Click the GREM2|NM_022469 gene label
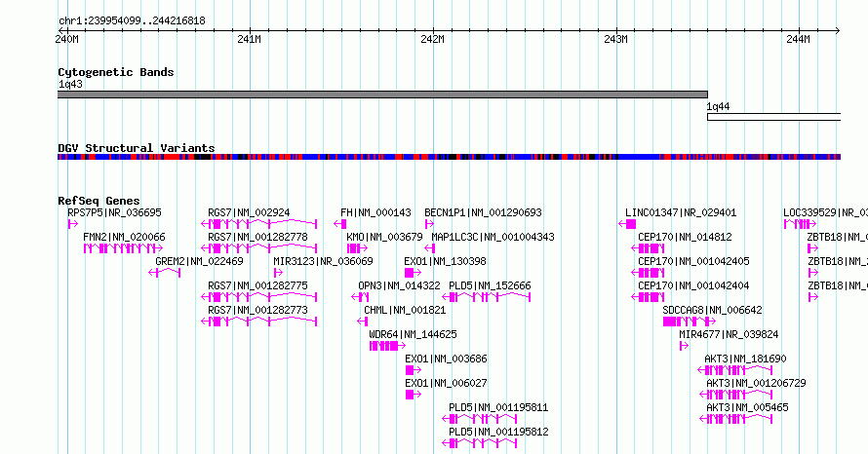Screen dimensions: 868x454 coord(199,261)
